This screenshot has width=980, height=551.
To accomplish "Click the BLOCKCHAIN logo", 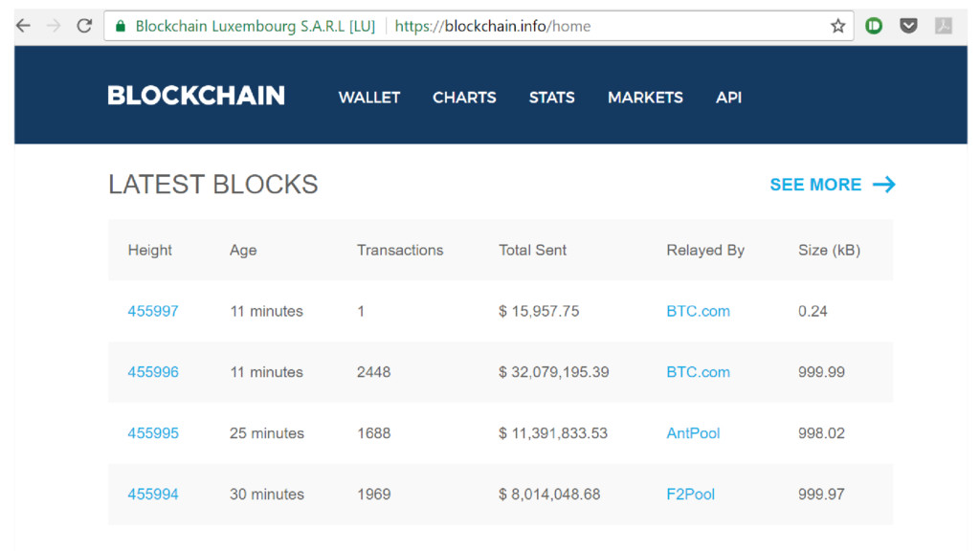I will 196,96.
